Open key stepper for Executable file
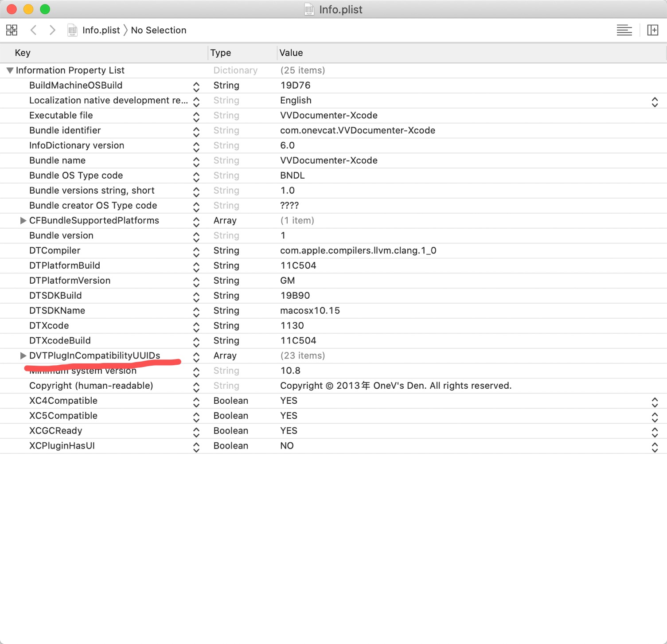667x644 pixels. click(x=196, y=117)
